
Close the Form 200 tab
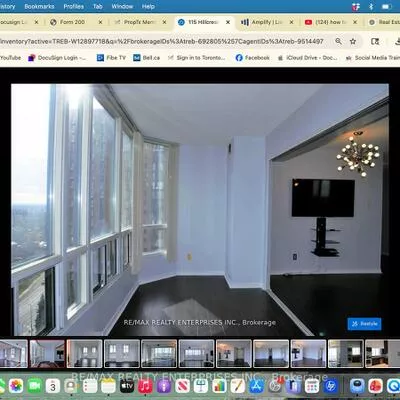[100, 22]
